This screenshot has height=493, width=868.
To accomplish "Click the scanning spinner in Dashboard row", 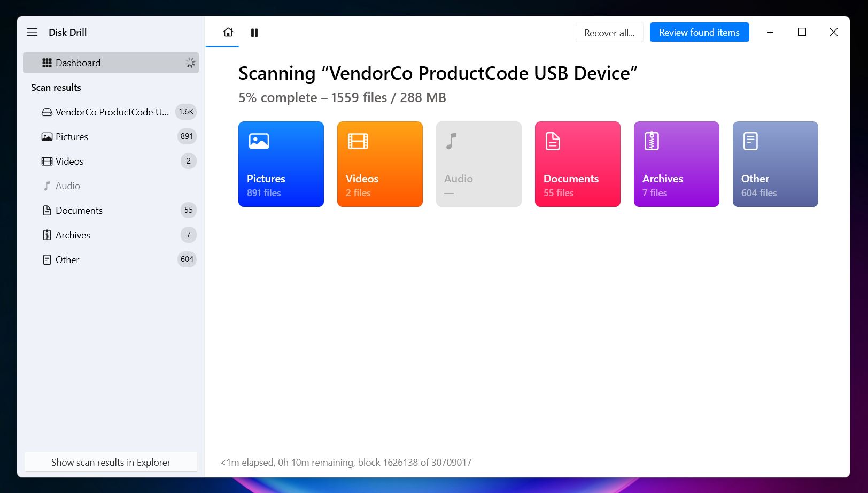I will 190,63.
